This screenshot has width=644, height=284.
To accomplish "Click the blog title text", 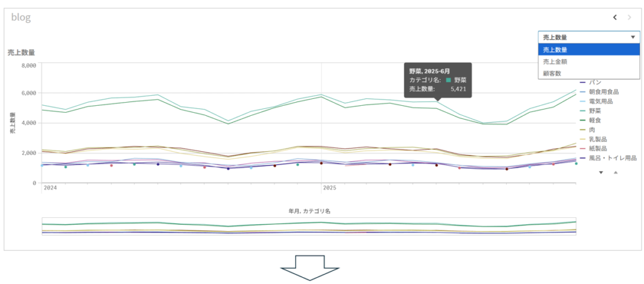I will (x=21, y=18).
